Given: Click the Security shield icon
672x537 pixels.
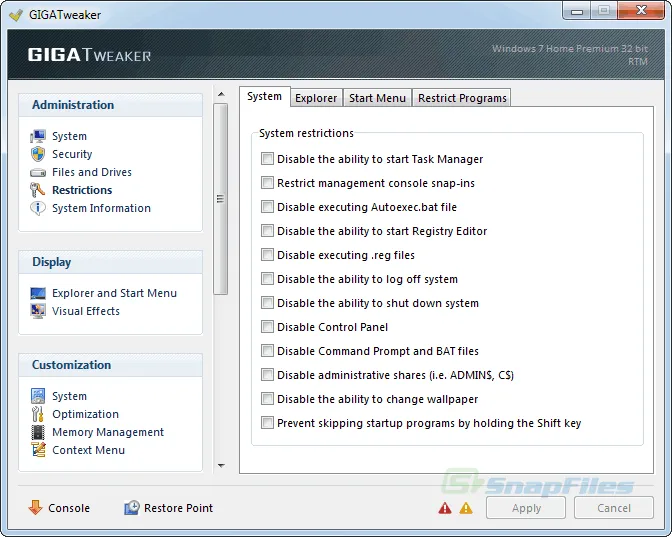Looking at the screenshot, I should point(38,154).
